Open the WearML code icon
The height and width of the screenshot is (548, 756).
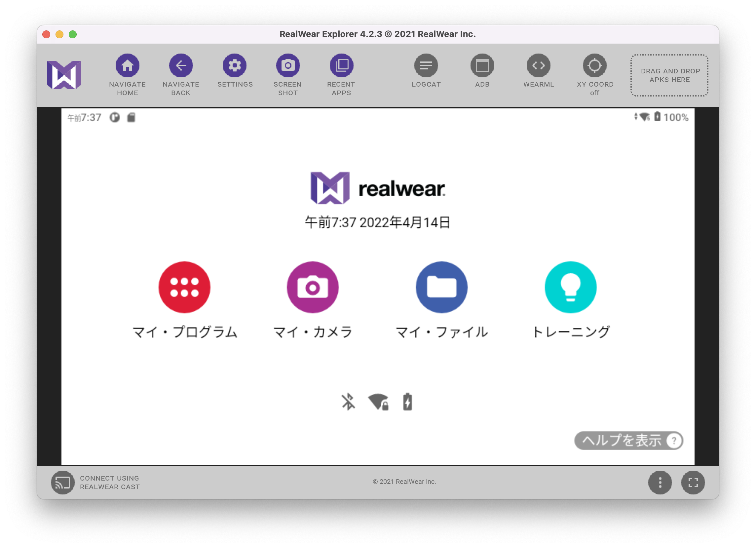(x=538, y=65)
